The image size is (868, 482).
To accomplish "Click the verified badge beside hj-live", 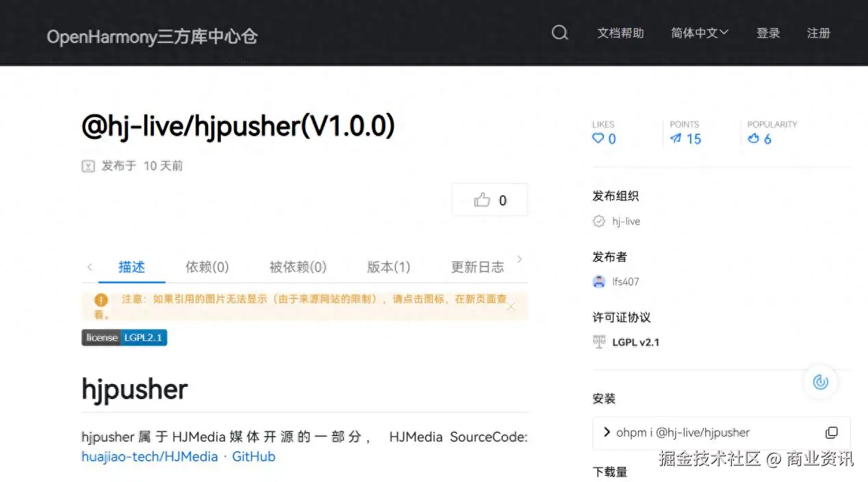I will click(x=599, y=221).
